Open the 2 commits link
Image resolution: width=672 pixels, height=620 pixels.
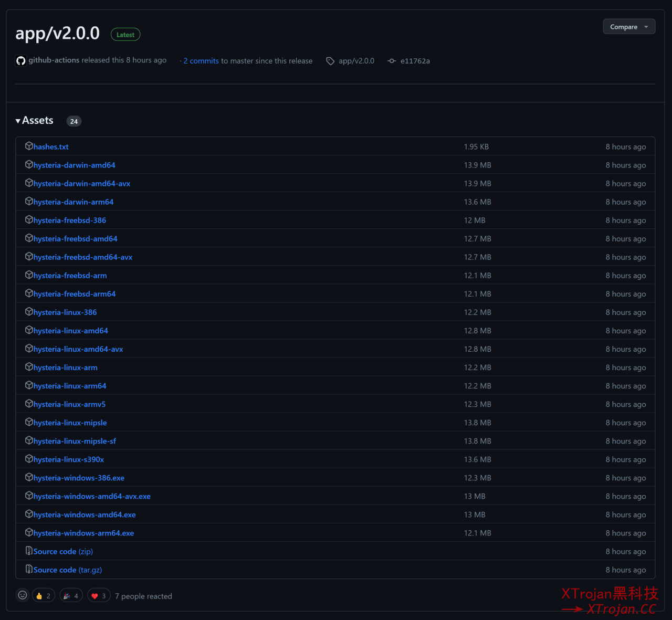[201, 61]
